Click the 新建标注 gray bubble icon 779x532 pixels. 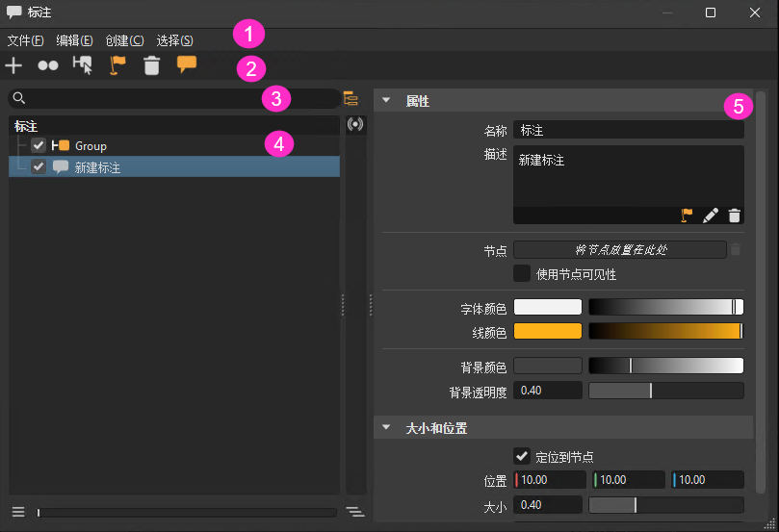tap(61, 166)
